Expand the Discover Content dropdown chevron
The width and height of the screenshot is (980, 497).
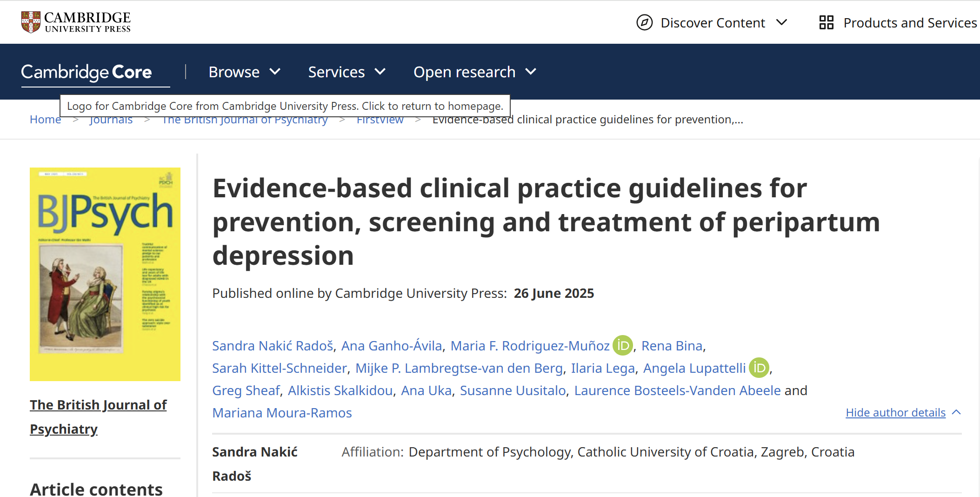tap(782, 22)
